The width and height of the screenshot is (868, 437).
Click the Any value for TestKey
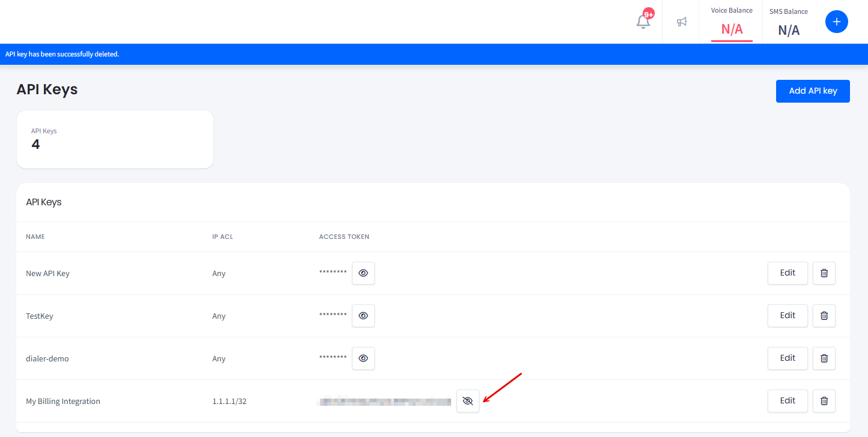pos(219,316)
